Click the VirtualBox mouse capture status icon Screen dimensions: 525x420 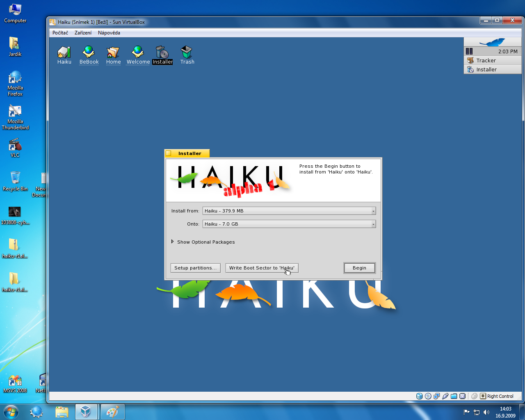(474, 396)
